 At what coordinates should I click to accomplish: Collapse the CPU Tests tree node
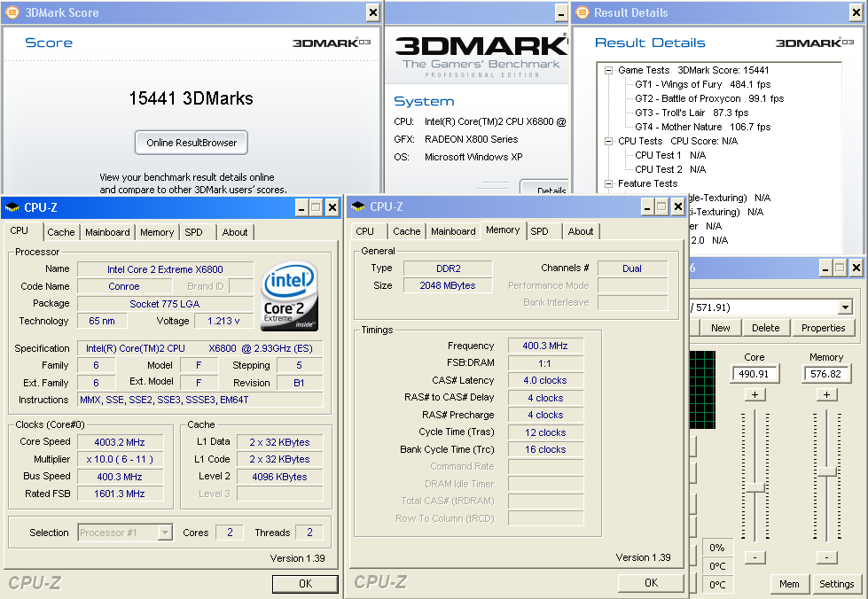pos(608,141)
